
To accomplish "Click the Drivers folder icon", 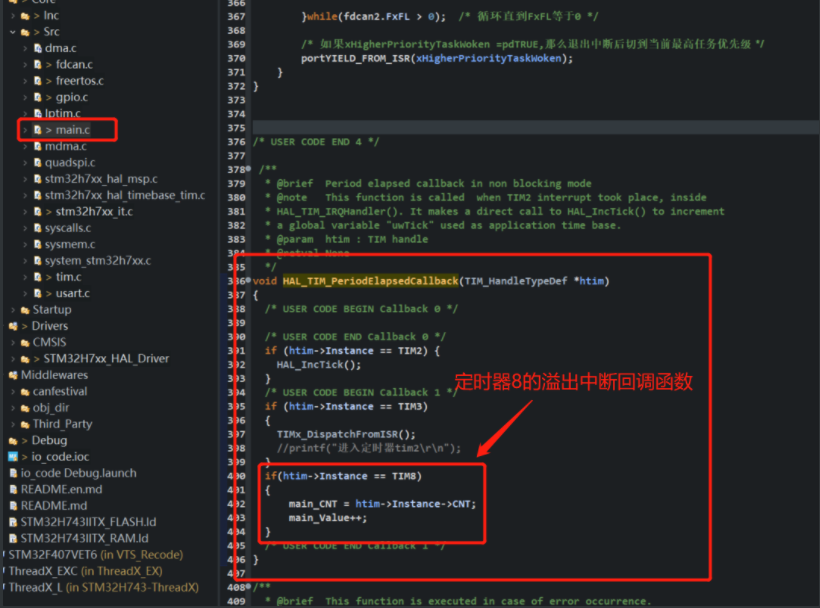I will 13,326.
